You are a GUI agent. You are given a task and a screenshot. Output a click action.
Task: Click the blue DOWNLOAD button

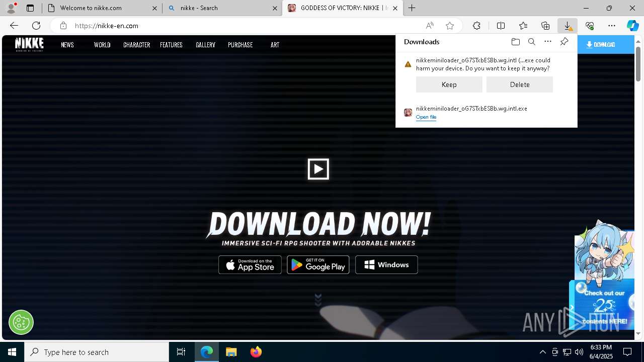(606, 45)
